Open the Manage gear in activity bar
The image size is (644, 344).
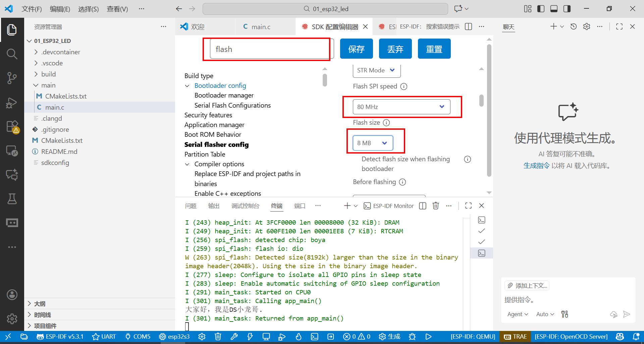pos(12,319)
